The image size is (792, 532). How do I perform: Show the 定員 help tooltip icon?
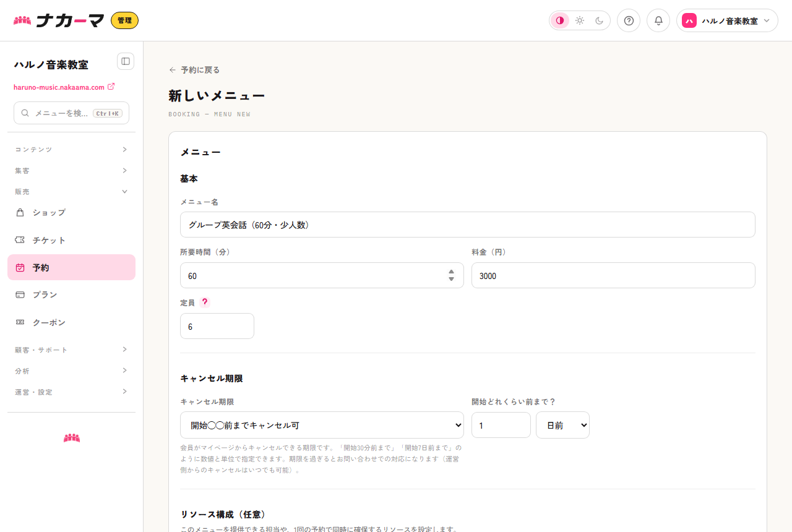pos(205,302)
